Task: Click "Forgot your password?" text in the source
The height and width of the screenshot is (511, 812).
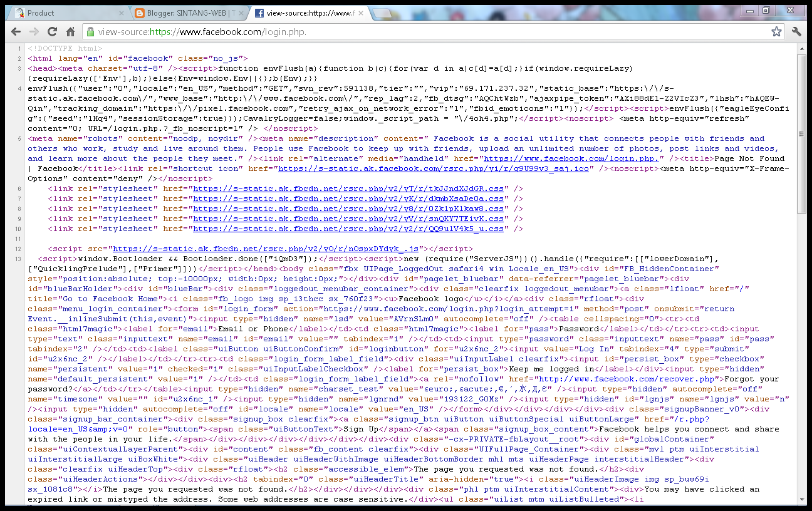Action: (x=403, y=384)
